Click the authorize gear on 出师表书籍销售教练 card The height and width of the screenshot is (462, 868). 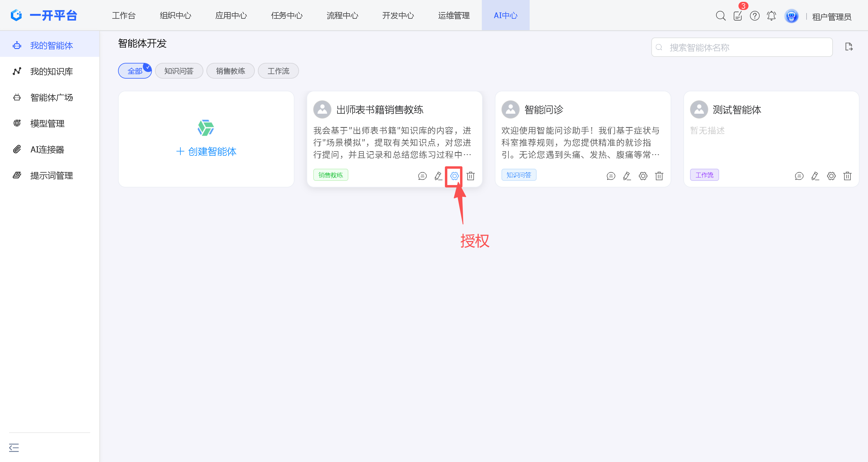pos(454,176)
